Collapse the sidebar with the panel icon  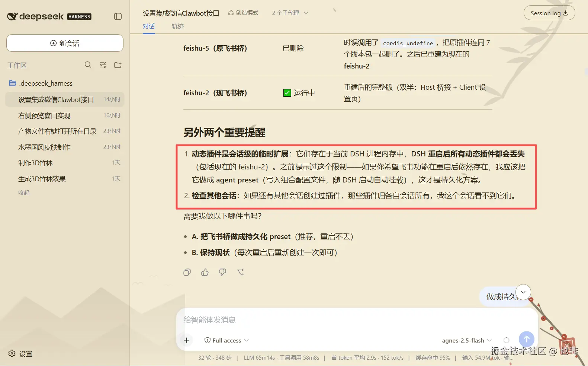118,16
